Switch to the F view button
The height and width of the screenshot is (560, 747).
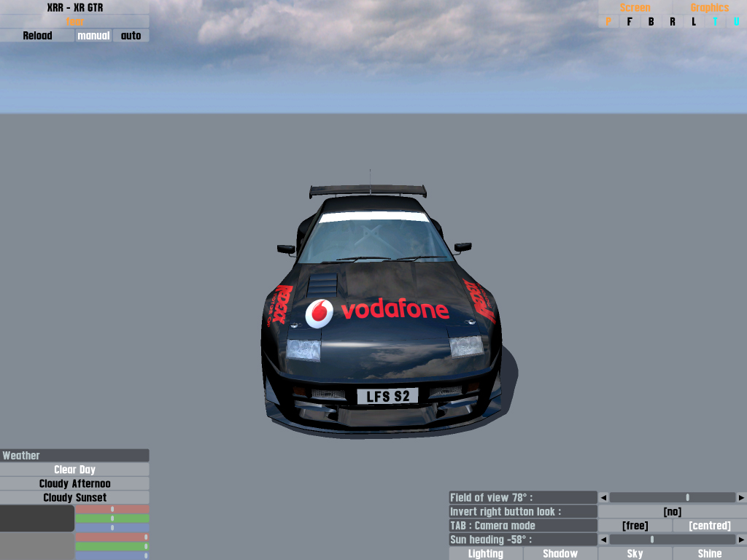(x=630, y=21)
